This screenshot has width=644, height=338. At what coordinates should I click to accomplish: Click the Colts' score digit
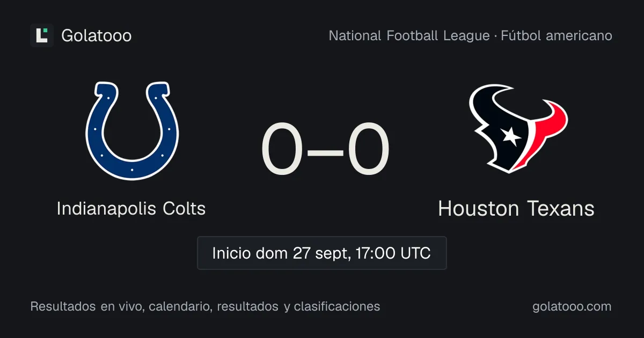[283, 150]
